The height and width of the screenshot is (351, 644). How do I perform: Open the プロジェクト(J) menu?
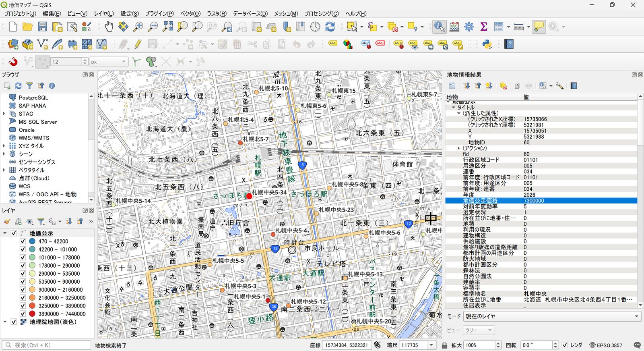(20, 14)
